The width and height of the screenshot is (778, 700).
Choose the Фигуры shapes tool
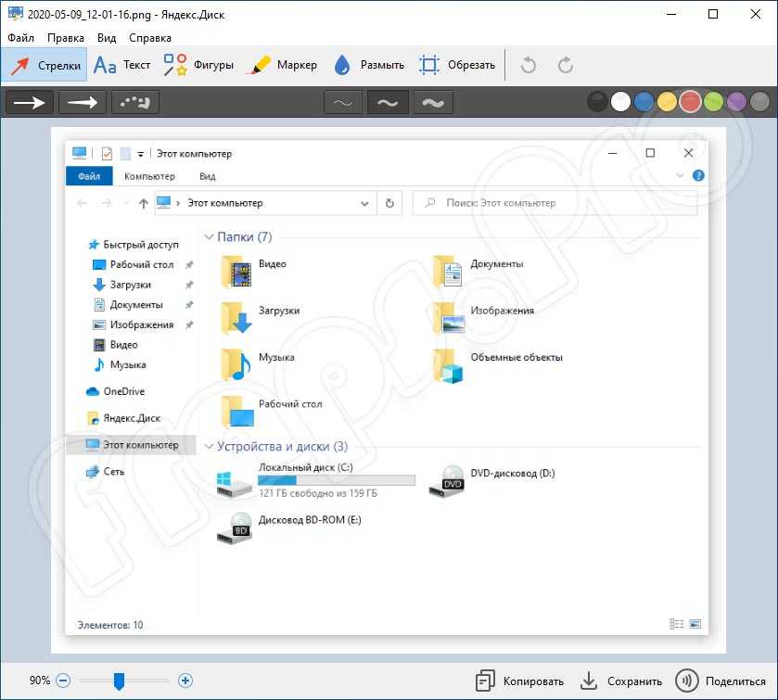click(x=198, y=65)
